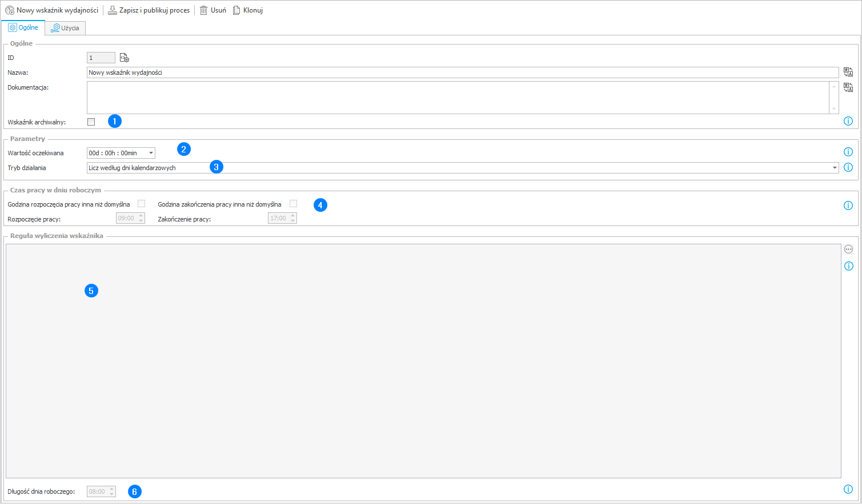Toggle the Wskaźnik archiwalny checkbox
The width and height of the screenshot is (862, 504).
(x=91, y=122)
